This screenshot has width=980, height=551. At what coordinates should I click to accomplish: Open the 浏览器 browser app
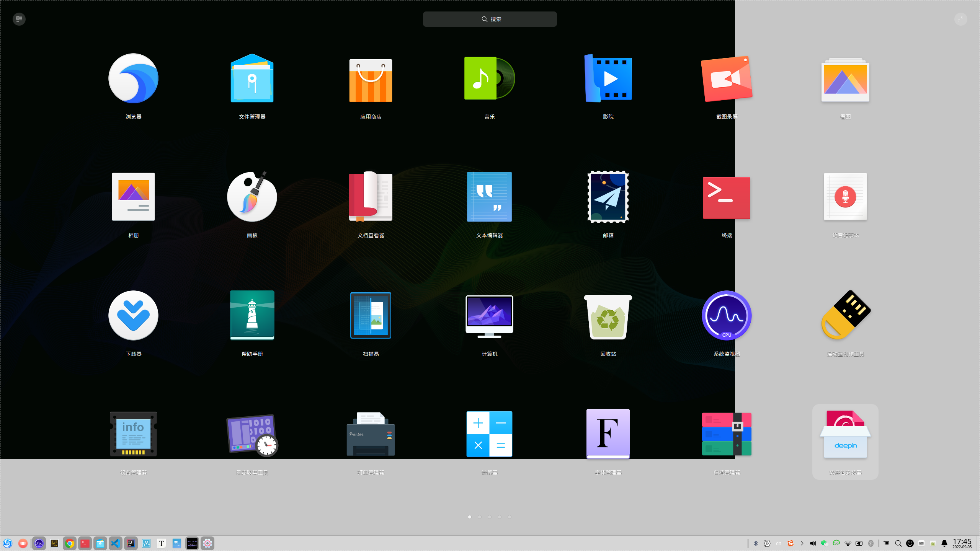[133, 78]
